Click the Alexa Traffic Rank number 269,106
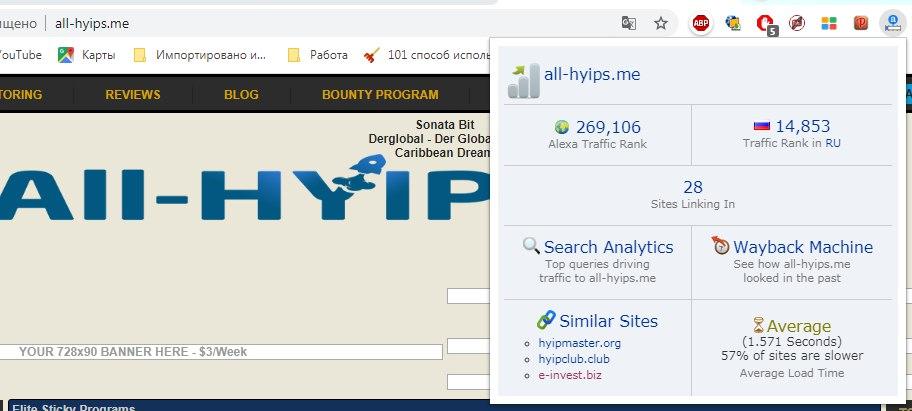 pos(607,127)
